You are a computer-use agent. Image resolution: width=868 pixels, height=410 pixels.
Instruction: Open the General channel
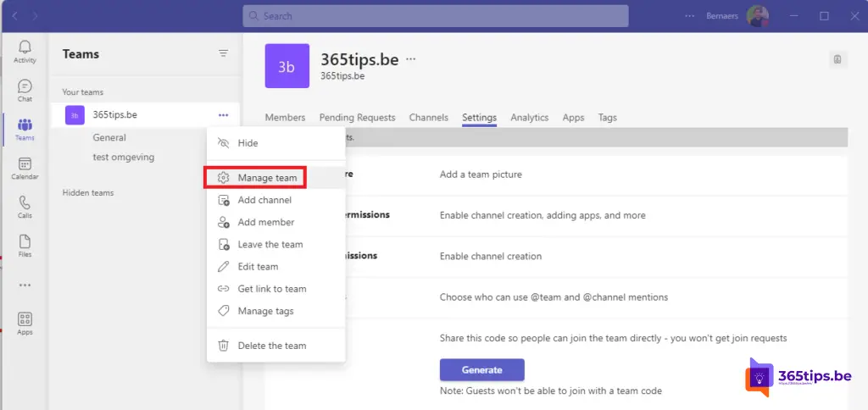click(109, 137)
